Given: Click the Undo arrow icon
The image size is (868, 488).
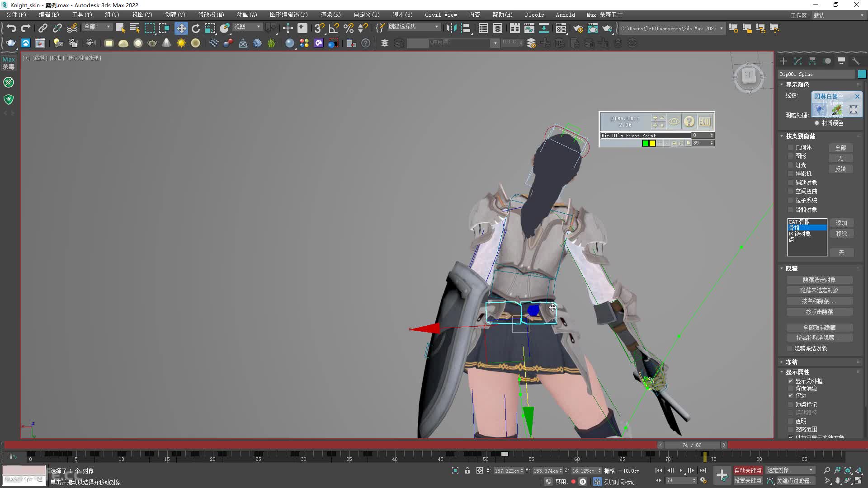Looking at the screenshot, I should click(x=11, y=28).
